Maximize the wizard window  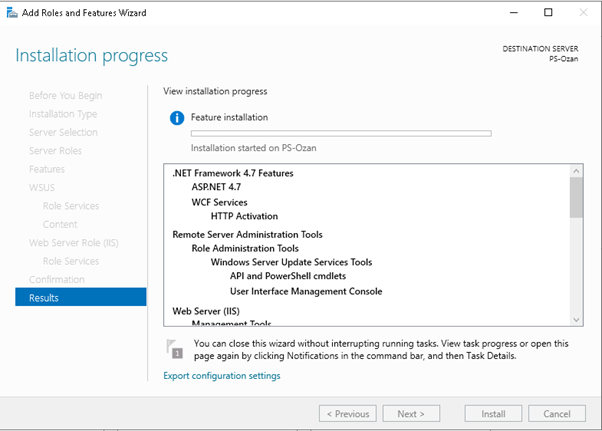[547, 12]
